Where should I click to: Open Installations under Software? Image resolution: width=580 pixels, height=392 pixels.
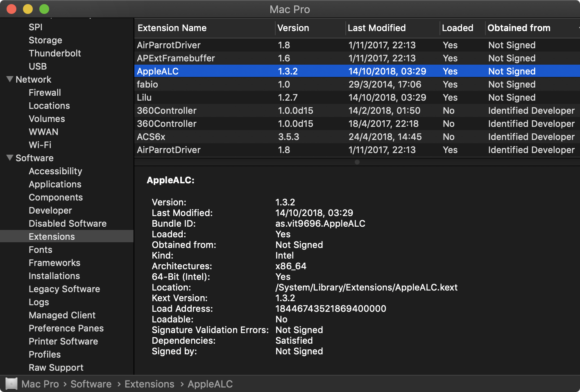(x=54, y=276)
